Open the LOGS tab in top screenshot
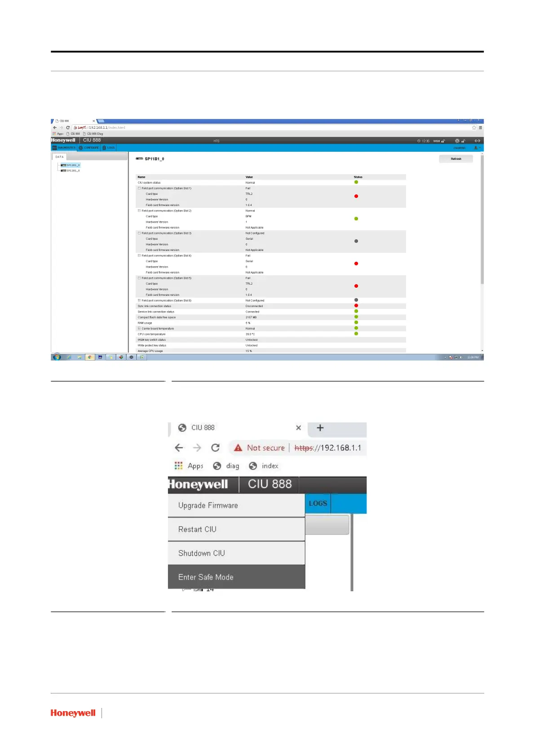Image resolution: width=535 pixels, height=756 pixels. pos(109,148)
